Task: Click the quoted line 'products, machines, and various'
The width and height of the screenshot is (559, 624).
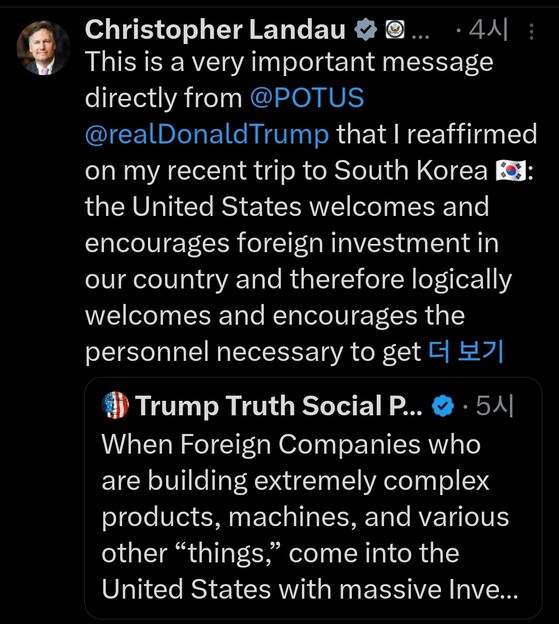Action: (306, 517)
